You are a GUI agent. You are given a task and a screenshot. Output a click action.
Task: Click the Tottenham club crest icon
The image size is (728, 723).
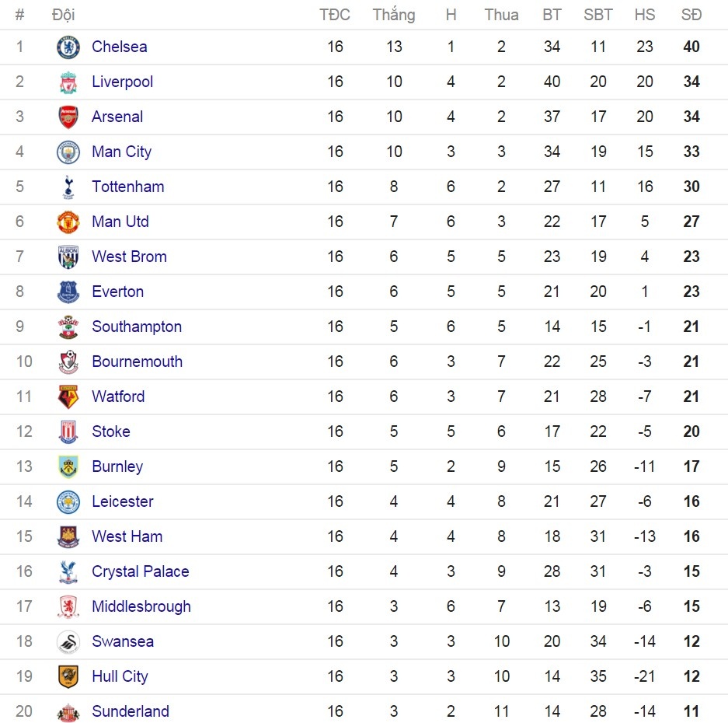tap(68, 187)
